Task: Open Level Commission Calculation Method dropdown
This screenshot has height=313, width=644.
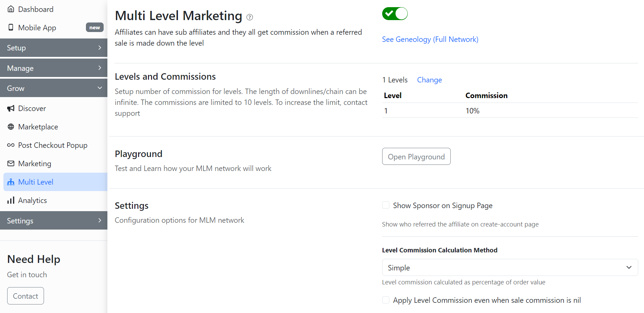Action: click(x=510, y=267)
